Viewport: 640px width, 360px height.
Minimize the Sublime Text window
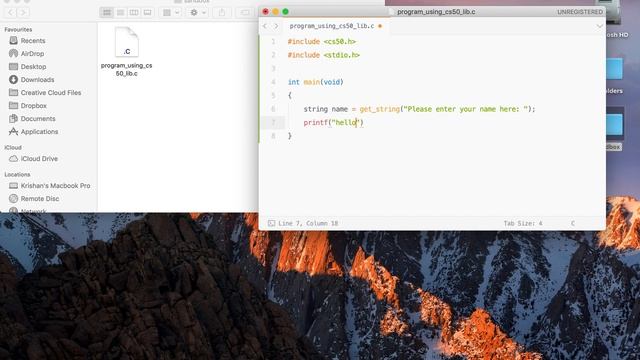[276, 12]
